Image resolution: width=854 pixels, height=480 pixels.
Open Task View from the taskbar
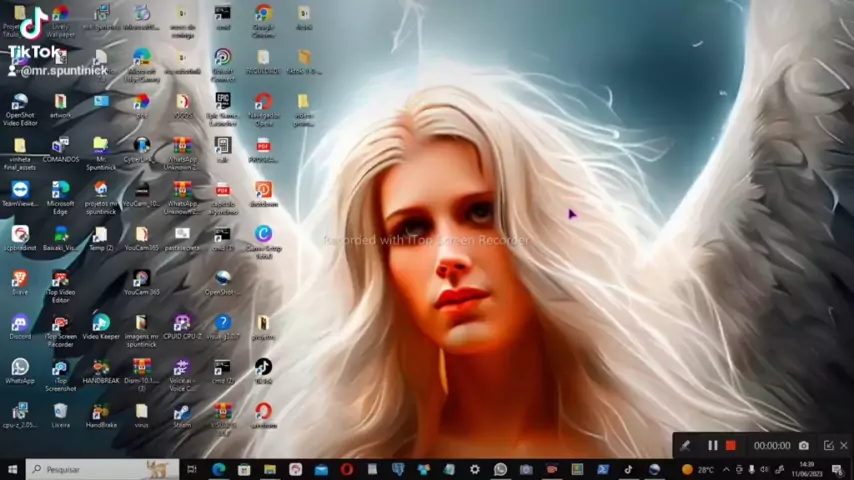[192, 469]
